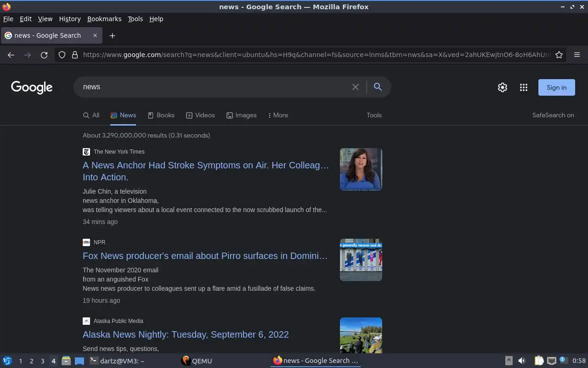Viewport: 588px width, 368px height.
Task: Open the file manager icon in taskbar
Action: 66,361
